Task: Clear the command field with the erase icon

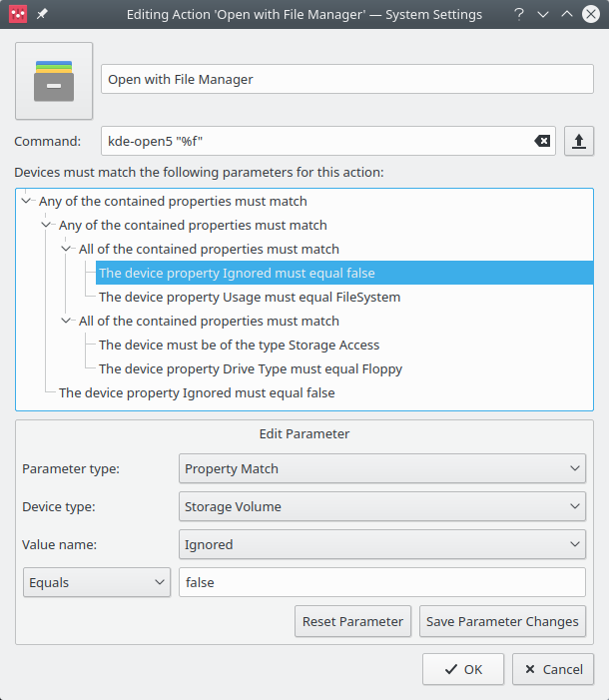Action: coord(542,141)
